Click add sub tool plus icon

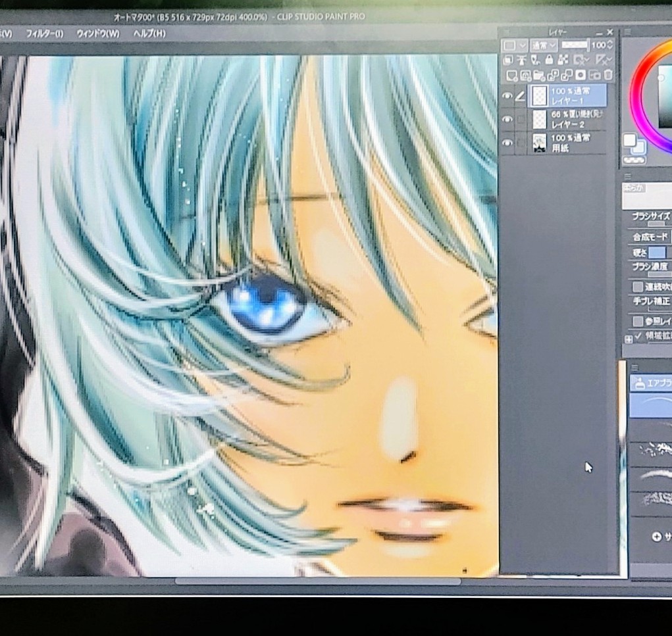[x=656, y=536]
